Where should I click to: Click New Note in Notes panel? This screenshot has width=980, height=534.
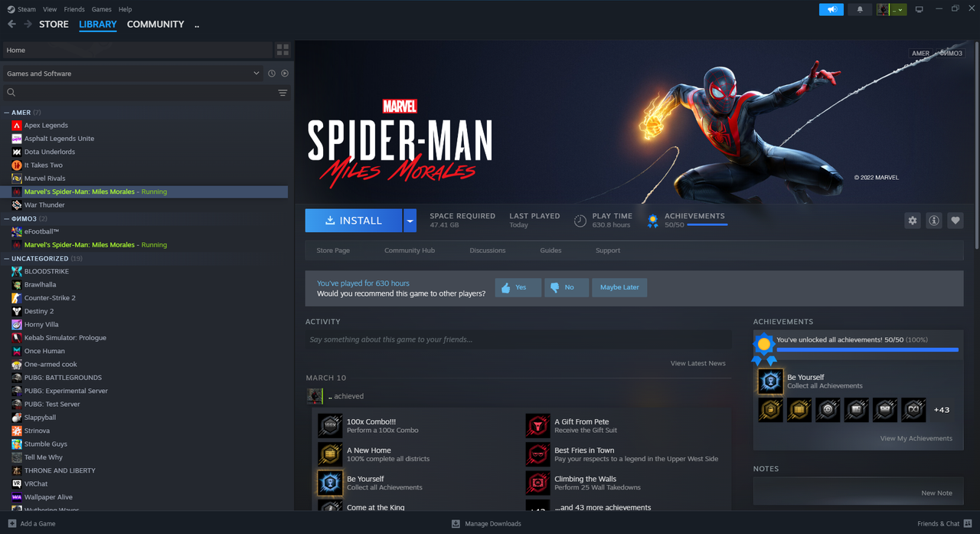coord(937,493)
